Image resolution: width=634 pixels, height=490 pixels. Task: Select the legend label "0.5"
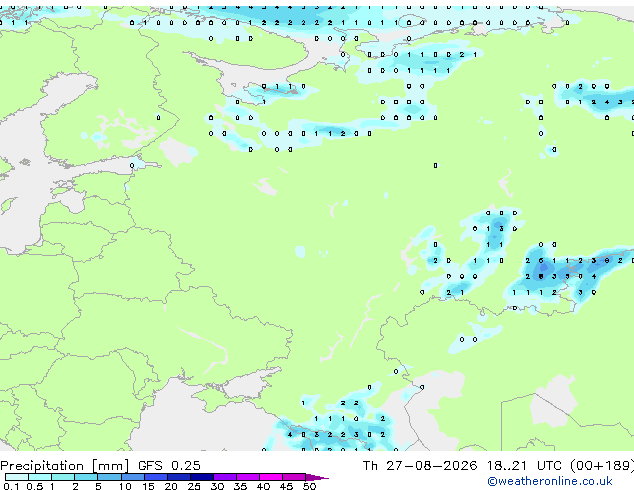(34, 486)
